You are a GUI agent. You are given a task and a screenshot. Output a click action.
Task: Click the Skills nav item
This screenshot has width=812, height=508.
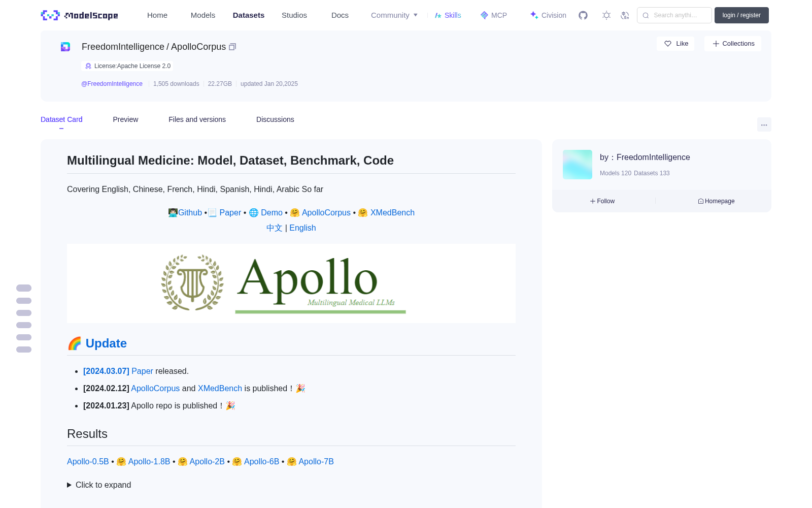pos(448,15)
